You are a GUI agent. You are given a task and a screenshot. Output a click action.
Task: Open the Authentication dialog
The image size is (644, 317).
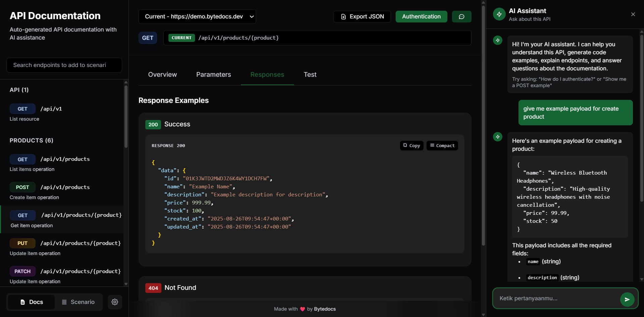(x=421, y=16)
